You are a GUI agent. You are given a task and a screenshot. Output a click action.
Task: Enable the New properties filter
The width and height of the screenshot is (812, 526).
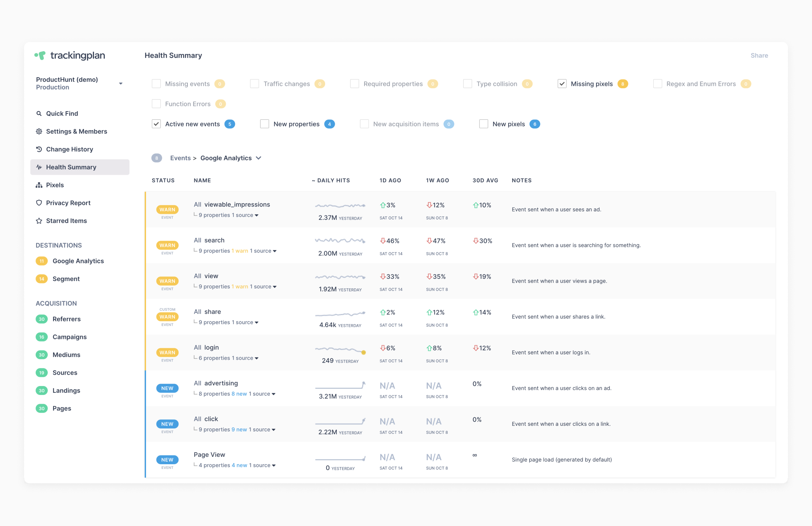coord(264,124)
